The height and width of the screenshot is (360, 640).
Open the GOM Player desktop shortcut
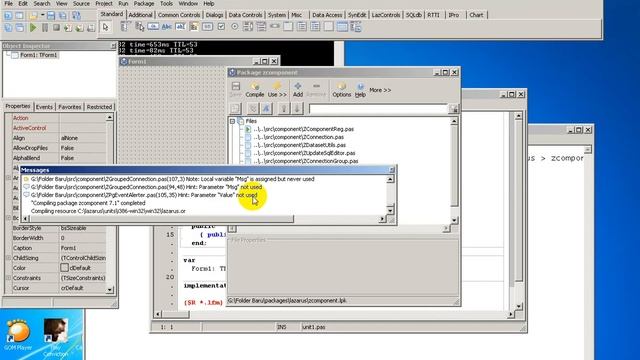coord(18,336)
